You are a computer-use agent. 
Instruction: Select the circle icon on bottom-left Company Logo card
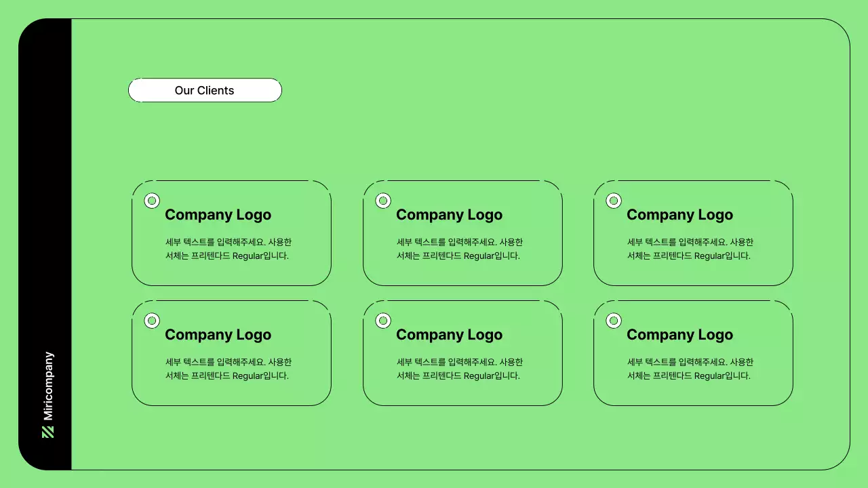(152, 320)
